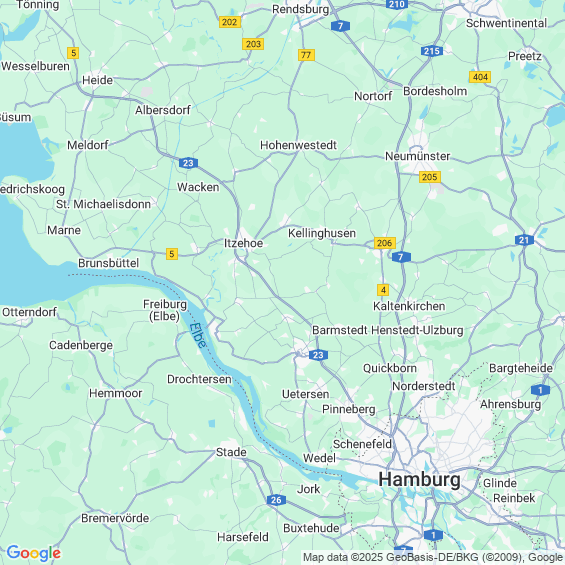The width and height of the screenshot is (565, 565).
Task: Click the A26 shield near Jork
Action: [x=276, y=500]
